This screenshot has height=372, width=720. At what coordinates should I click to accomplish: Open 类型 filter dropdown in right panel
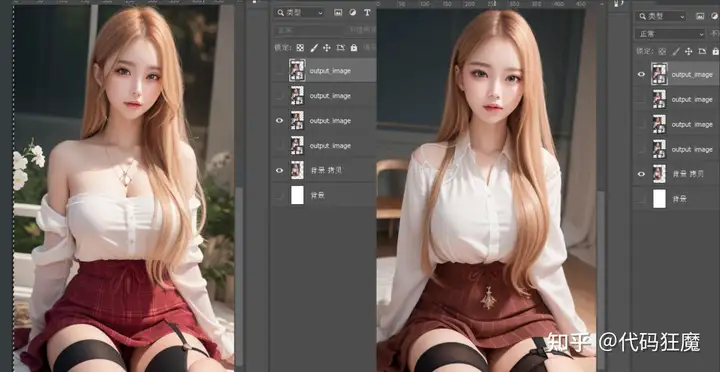click(x=660, y=17)
